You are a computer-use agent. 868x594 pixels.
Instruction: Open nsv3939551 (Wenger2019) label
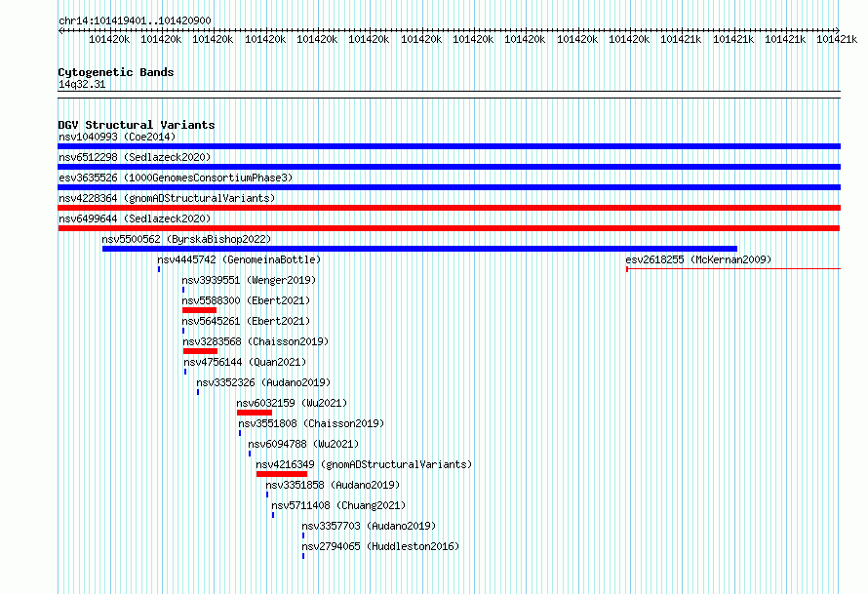click(249, 280)
